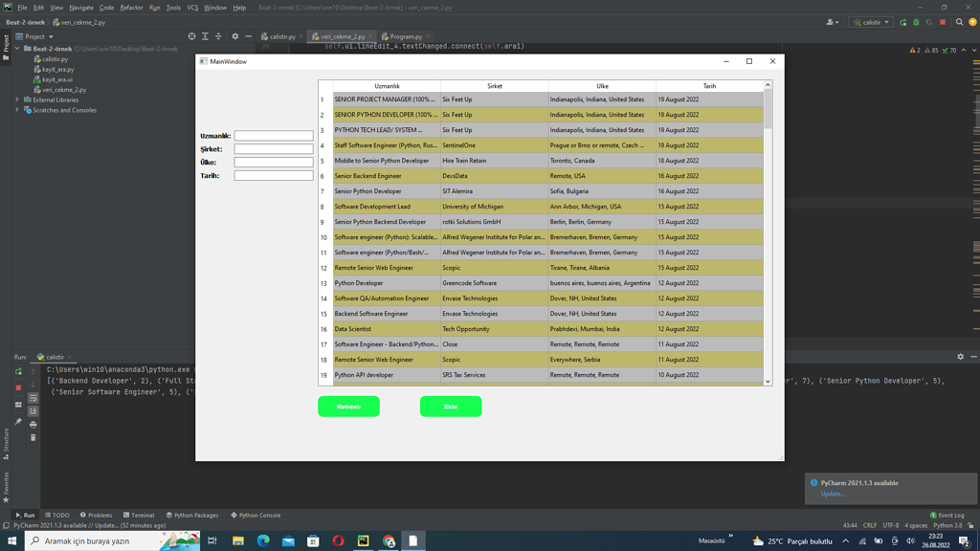Open TODO tool window
980x551 pixels.
click(57, 516)
